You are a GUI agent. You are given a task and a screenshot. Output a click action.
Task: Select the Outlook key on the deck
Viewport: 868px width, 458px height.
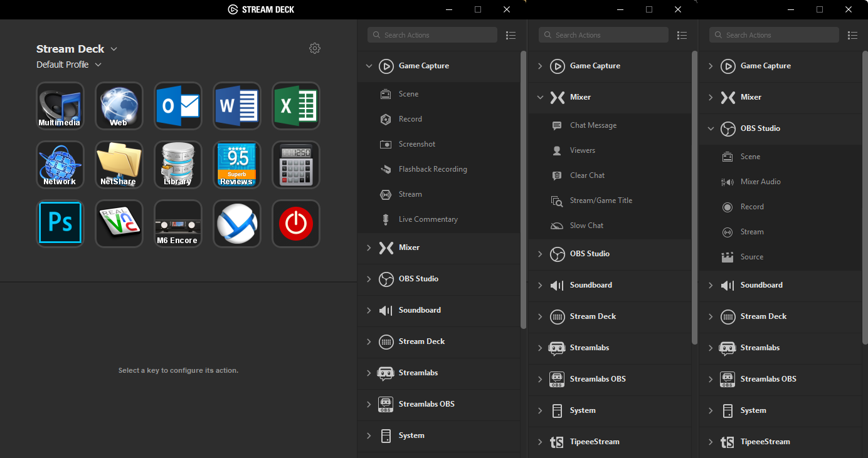coord(178,106)
